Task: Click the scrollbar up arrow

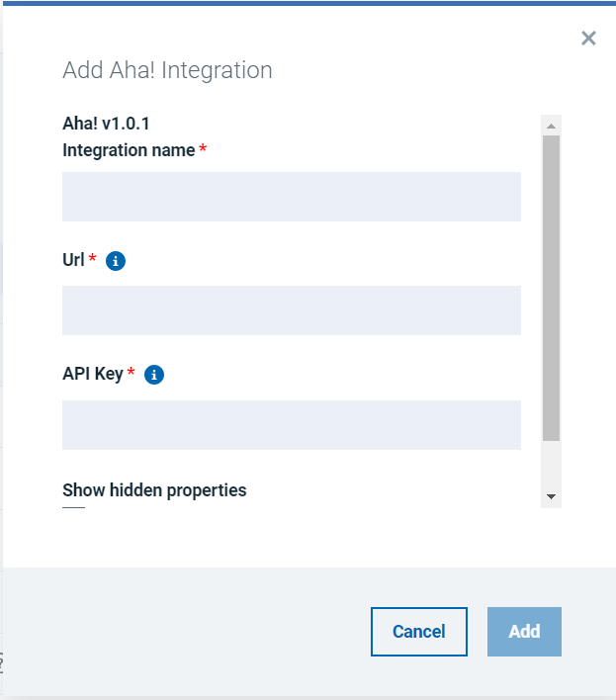Action: coord(551,126)
